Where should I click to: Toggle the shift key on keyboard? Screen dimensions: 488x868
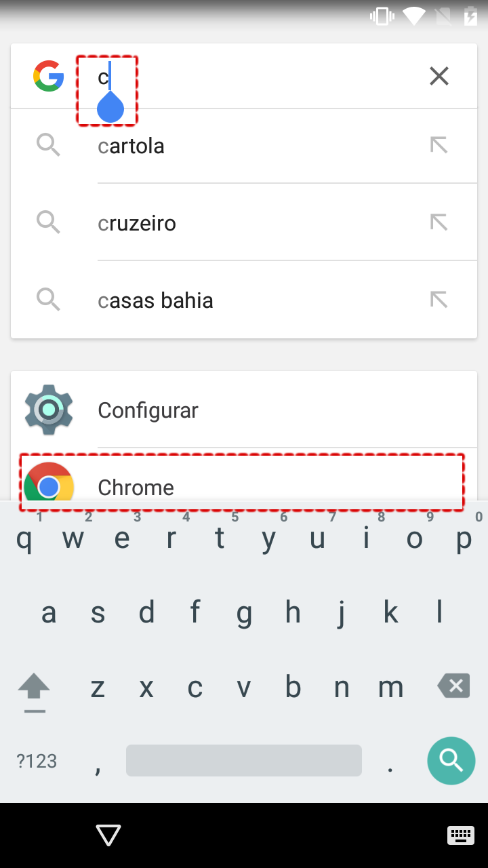(x=34, y=690)
